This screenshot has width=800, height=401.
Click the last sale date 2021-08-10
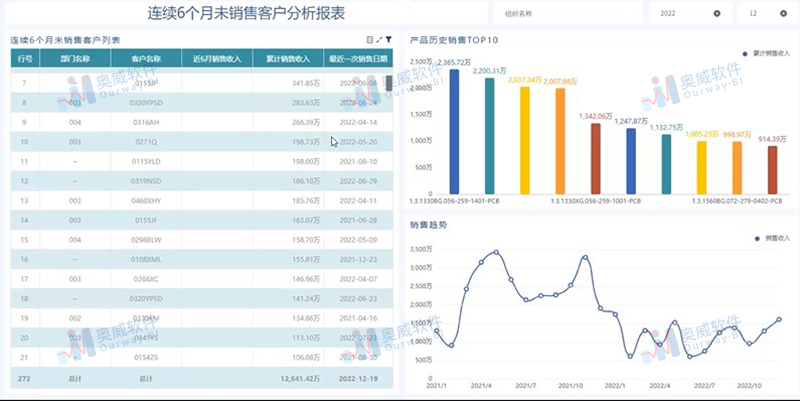click(x=358, y=162)
